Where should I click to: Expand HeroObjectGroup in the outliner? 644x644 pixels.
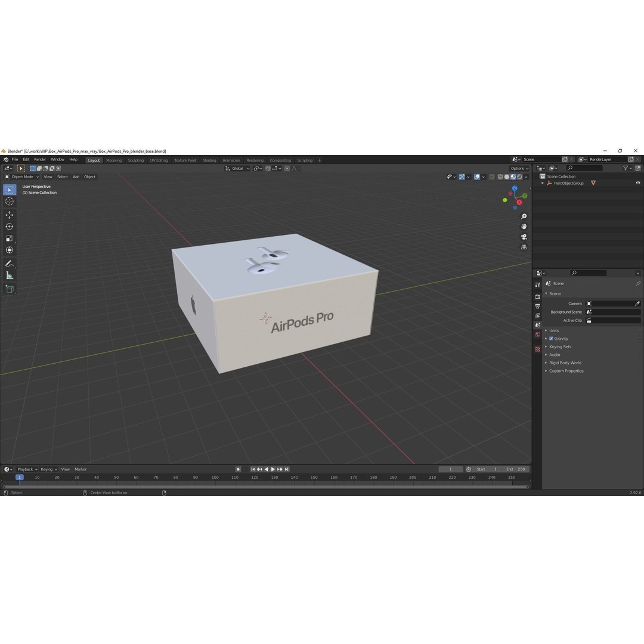click(543, 183)
